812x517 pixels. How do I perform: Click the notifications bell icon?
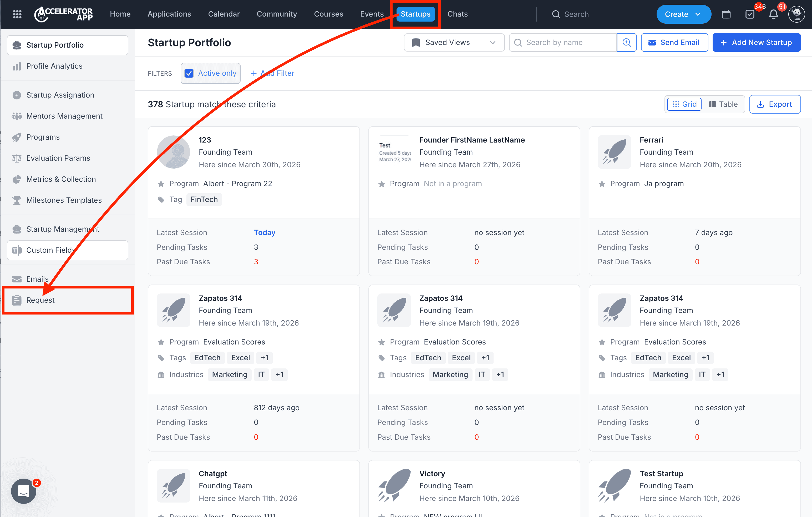[x=773, y=14]
